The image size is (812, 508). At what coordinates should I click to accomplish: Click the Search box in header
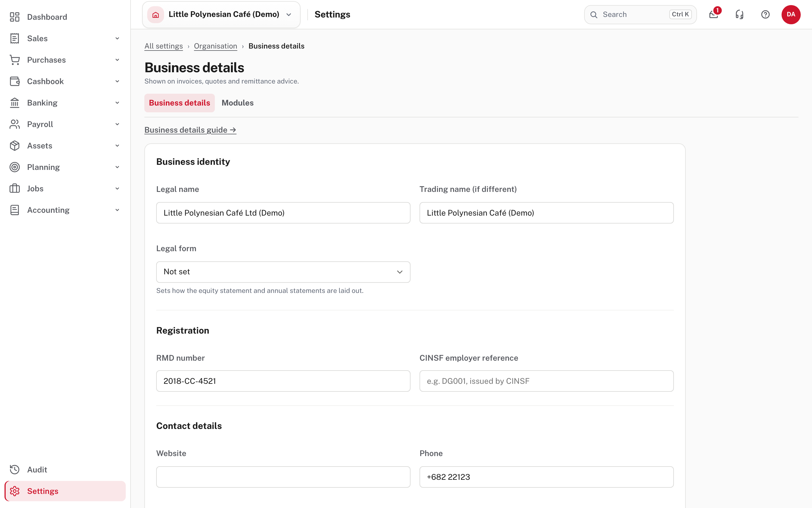pos(640,14)
